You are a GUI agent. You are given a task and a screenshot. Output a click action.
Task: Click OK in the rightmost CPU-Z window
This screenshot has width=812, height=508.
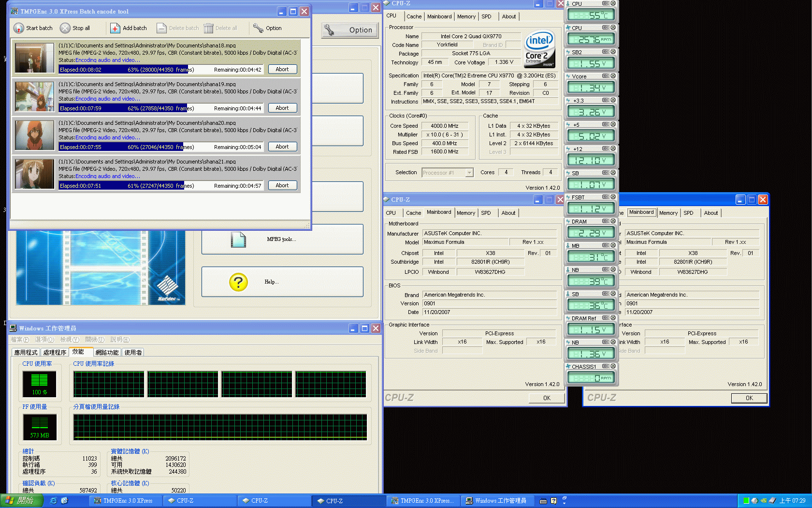pyautogui.click(x=749, y=398)
